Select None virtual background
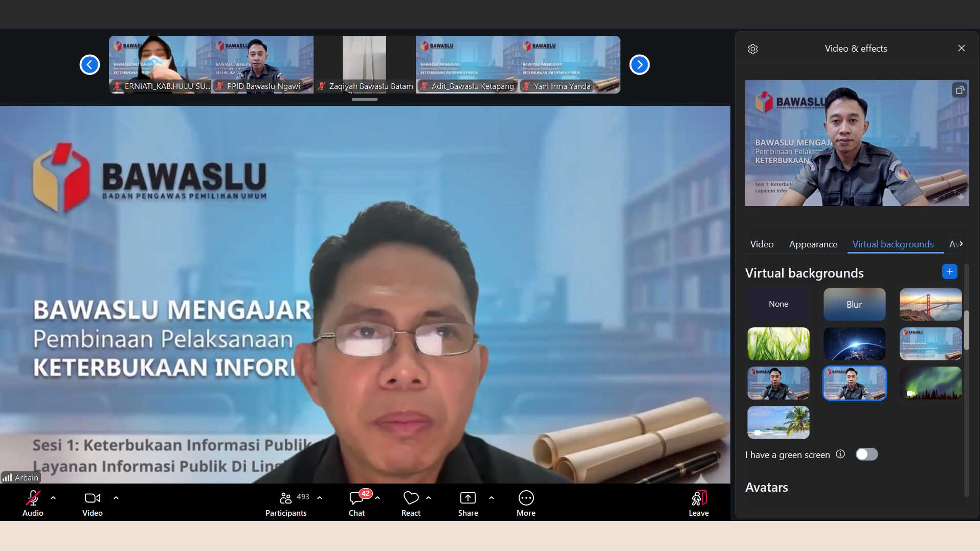Viewport: 980px width, 551px height. click(x=778, y=304)
